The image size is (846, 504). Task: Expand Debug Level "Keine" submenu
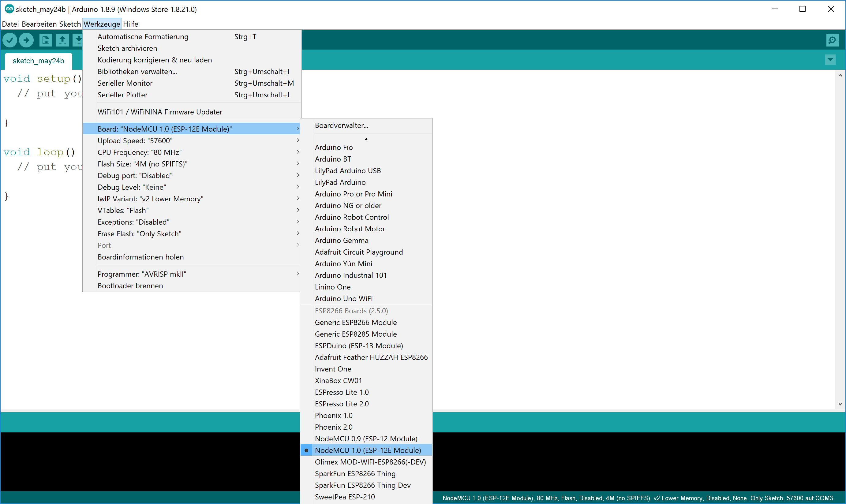(x=192, y=187)
